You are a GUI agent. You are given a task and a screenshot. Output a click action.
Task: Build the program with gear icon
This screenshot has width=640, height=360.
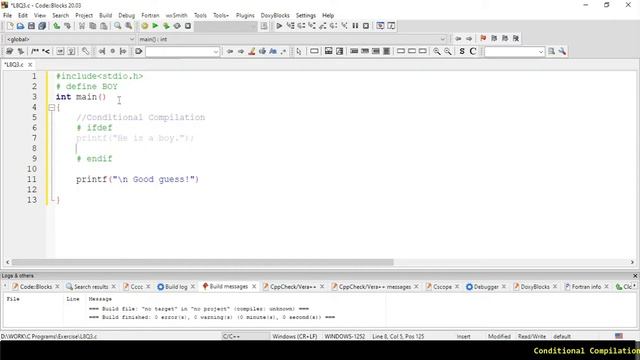pyautogui.click(x=144, y=26)
